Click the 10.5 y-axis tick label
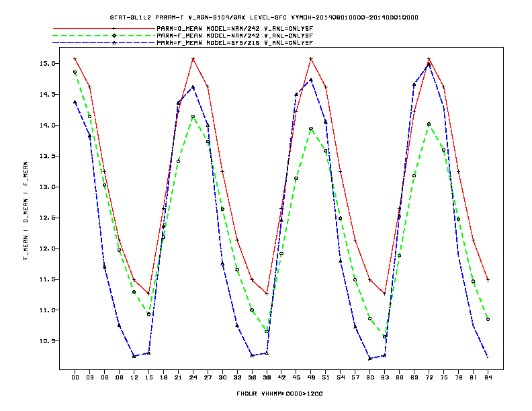 click(x=47, y=340)
